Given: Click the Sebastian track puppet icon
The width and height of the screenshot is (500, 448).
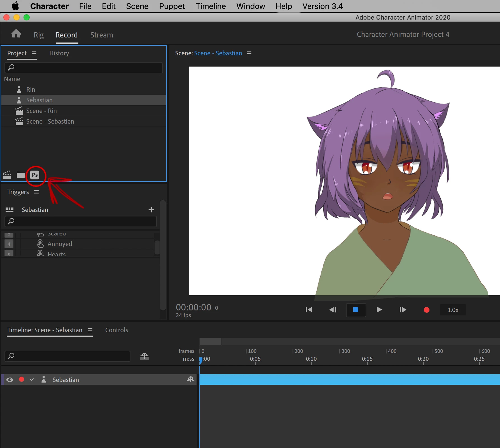Looking at the screenshot, I should [44, 379].
